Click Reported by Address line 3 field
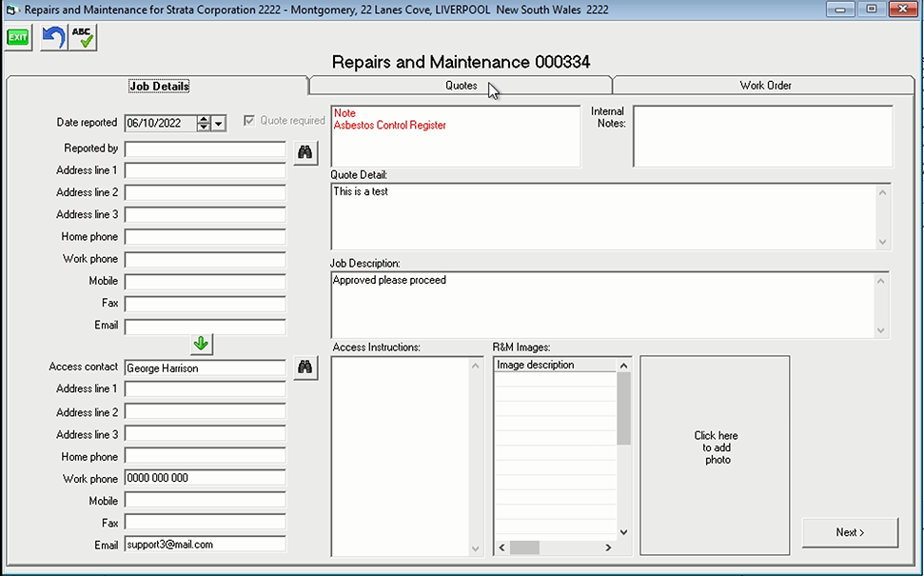 206,214
